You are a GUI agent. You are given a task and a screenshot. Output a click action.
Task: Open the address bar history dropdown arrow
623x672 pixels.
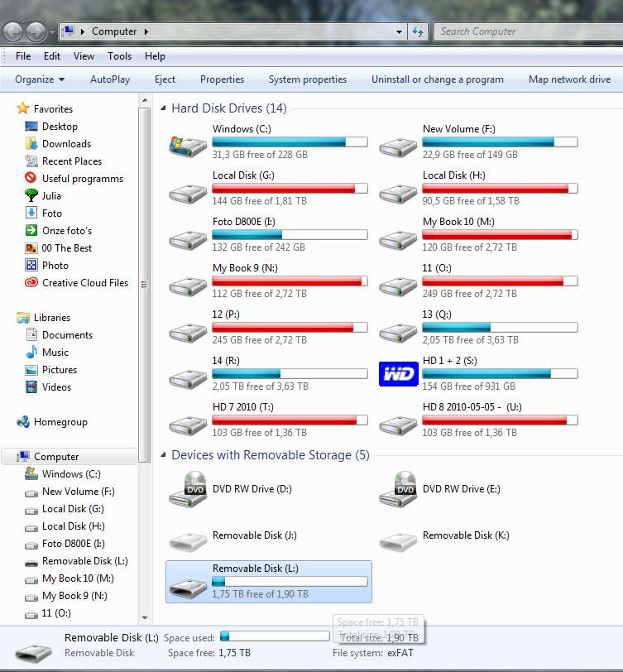click(399, 31)
